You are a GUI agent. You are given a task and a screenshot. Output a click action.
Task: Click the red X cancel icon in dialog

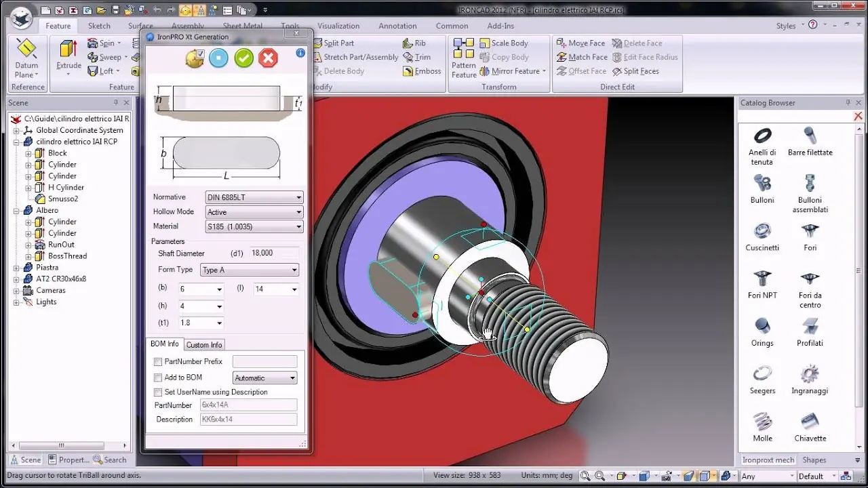click(x=268, y=58)
